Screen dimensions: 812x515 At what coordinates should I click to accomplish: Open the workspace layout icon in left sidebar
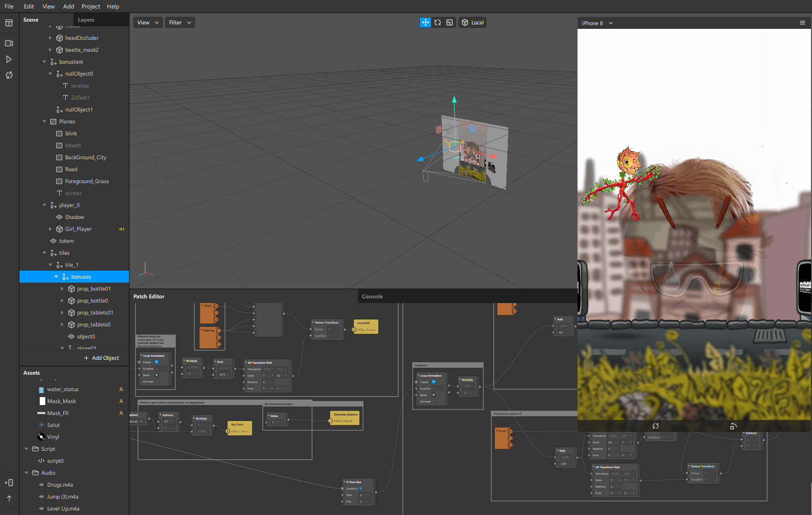[9, 23]
